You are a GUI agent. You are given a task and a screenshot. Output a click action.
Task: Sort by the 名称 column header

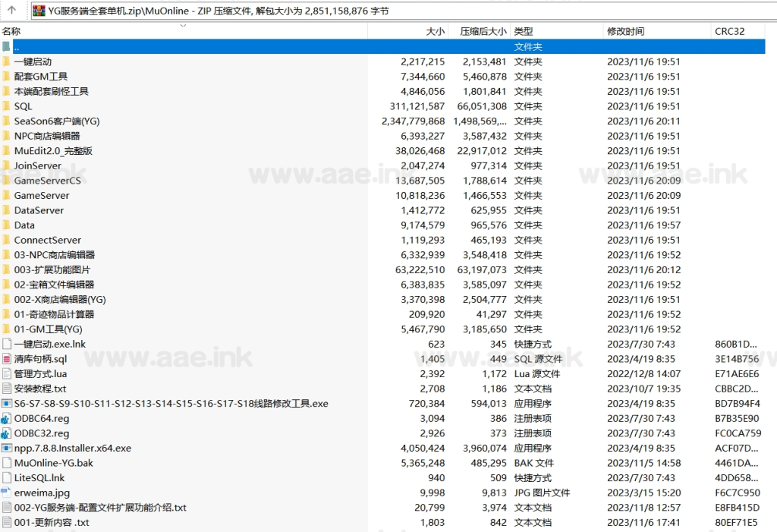(x=11, y=31)
